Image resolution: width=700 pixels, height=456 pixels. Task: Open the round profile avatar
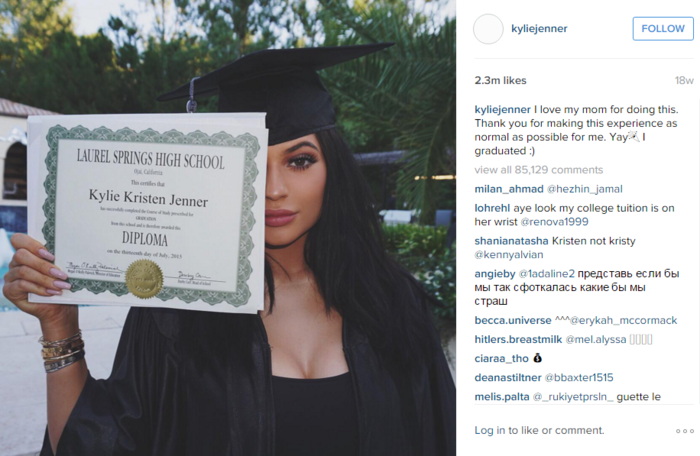488,29
